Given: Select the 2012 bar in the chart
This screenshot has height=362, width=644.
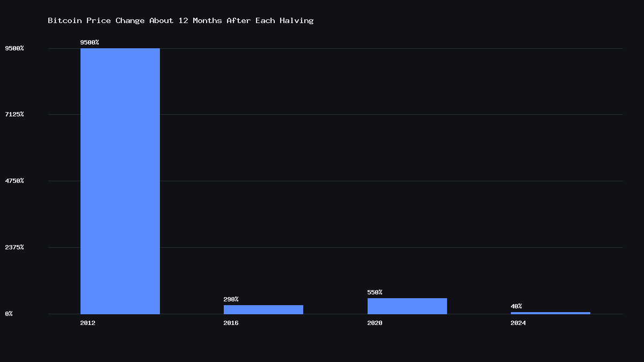Looking at the screenshot, I should (120, 181).
